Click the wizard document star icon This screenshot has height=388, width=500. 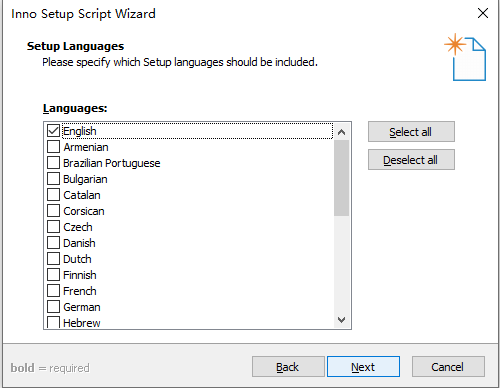tap(465, 57)
